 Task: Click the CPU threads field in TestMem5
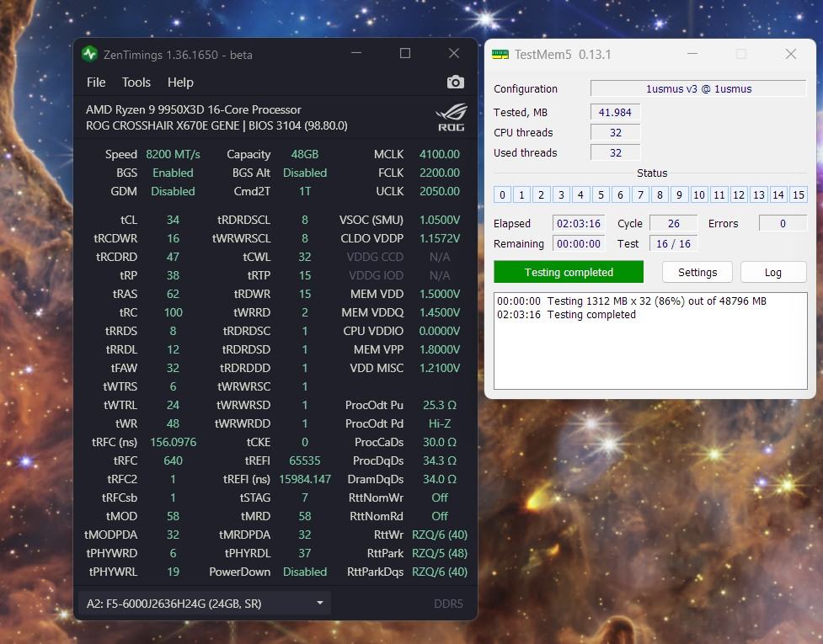point(615,133)
